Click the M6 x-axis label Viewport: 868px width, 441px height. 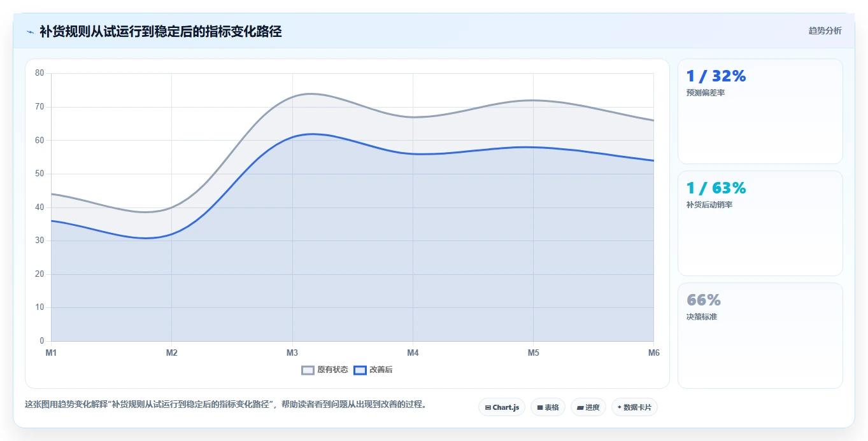653,353
